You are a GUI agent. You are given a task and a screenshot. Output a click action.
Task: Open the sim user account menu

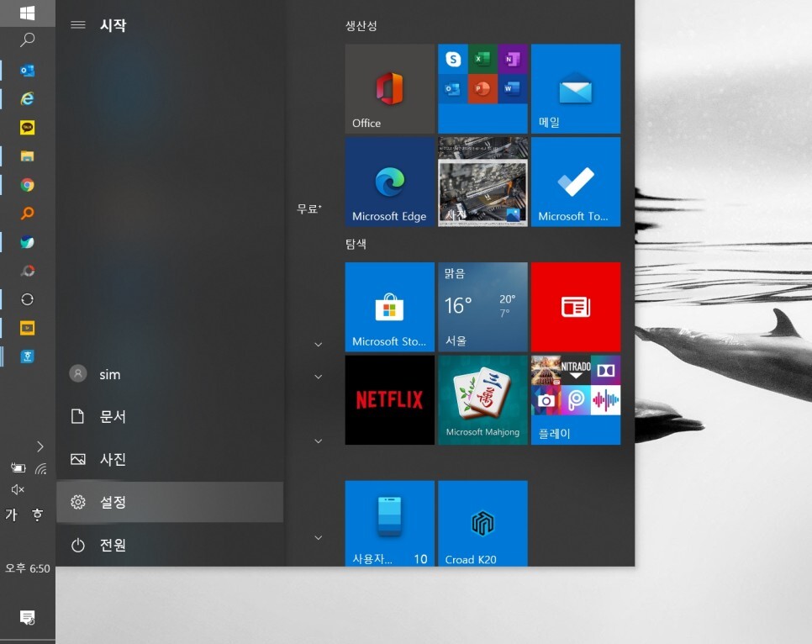170,374
